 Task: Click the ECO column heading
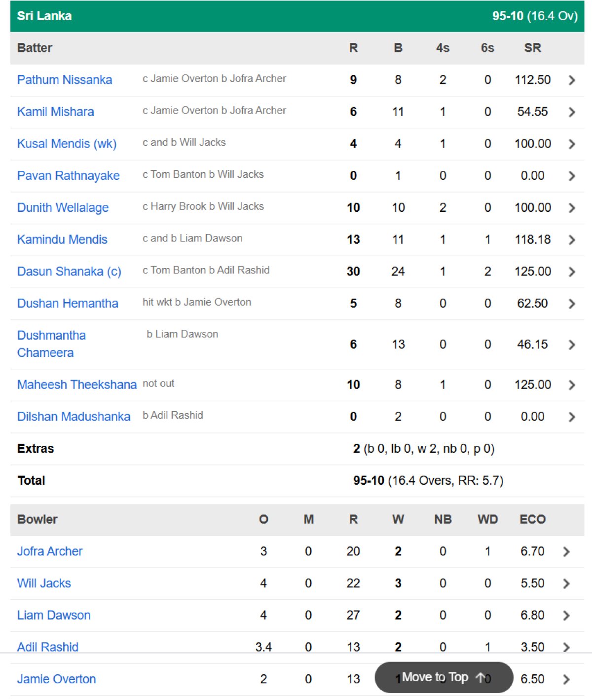(533, 519)
